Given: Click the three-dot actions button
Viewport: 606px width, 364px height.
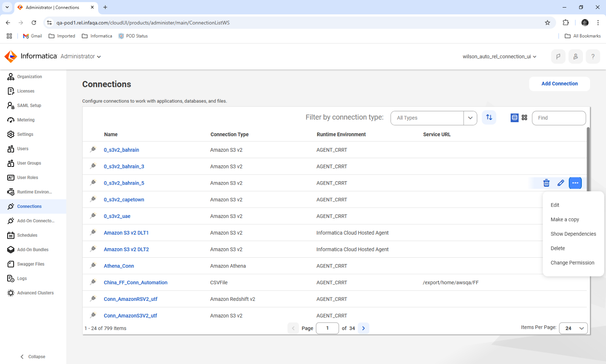Looking at the screenshot, I should (575, 183).
